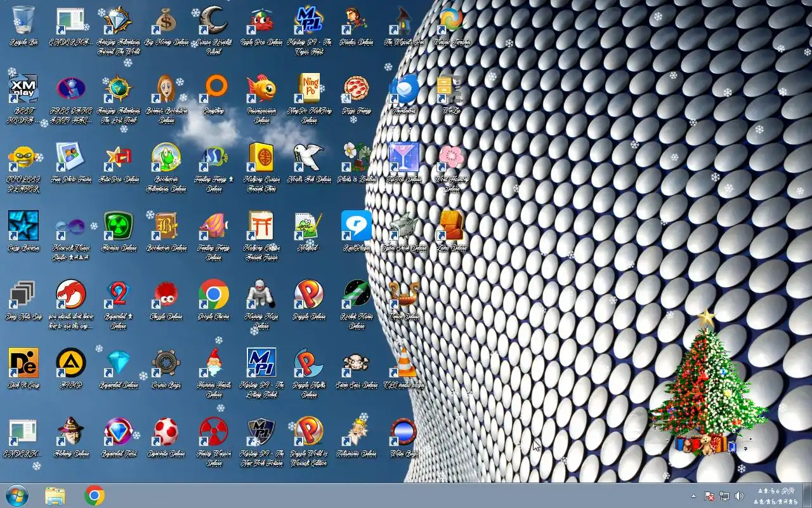
Task: Open Action Center flag in tray
Action: (710, 496)
